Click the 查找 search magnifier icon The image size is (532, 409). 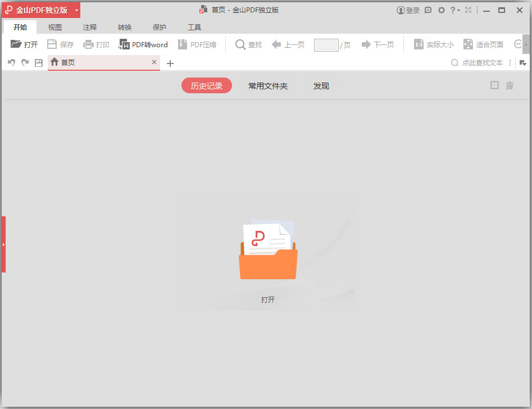point(240,44)
